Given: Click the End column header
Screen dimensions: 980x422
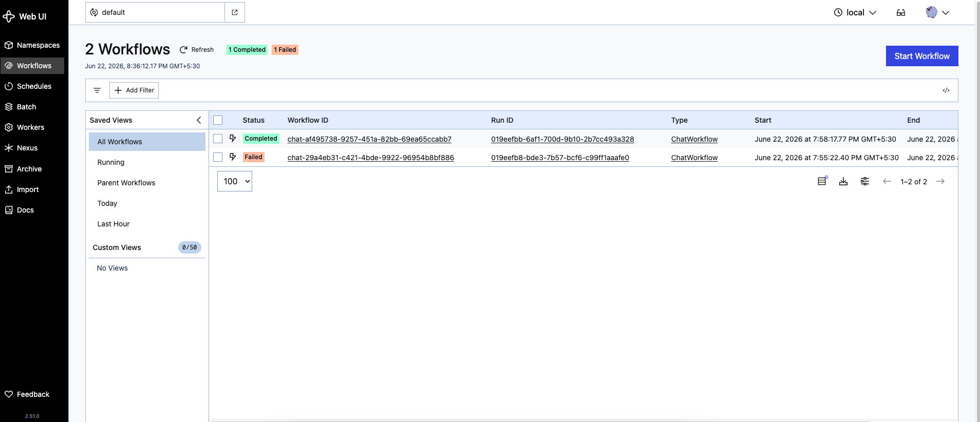Looking at the screenshot, I should 913,120.
